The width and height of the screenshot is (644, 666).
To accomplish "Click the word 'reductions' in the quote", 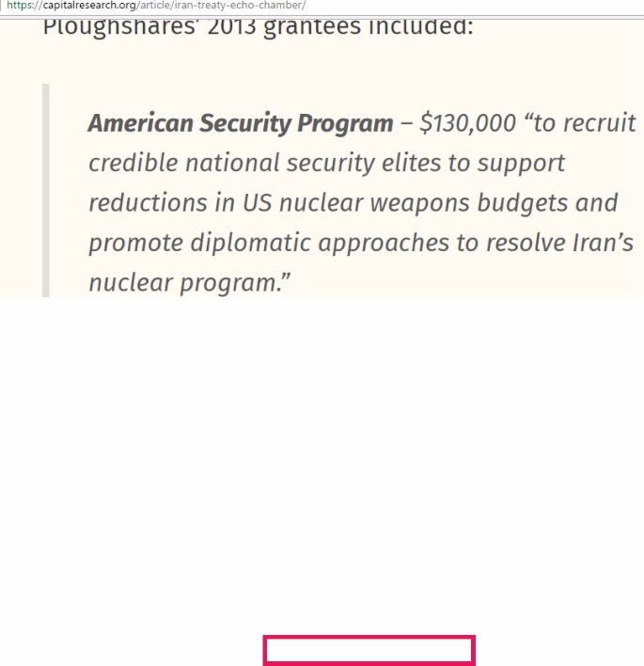I will [149, 203].
